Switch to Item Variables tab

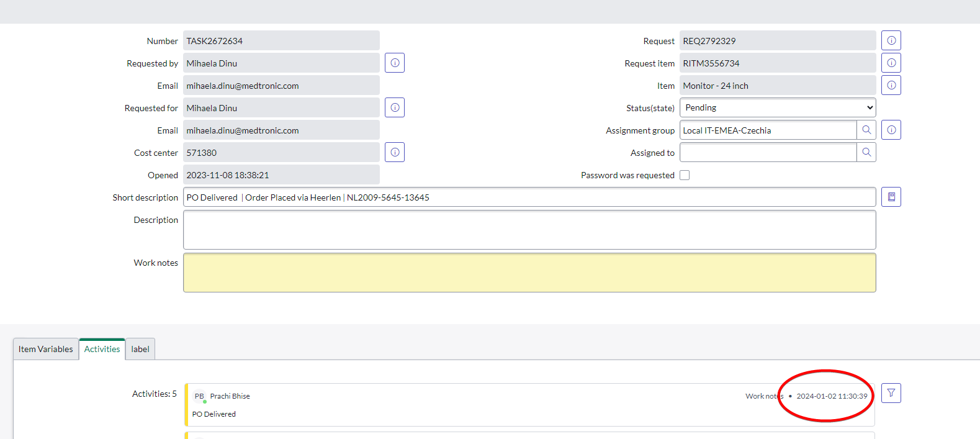pyautogui.click(x=46, y=349)
